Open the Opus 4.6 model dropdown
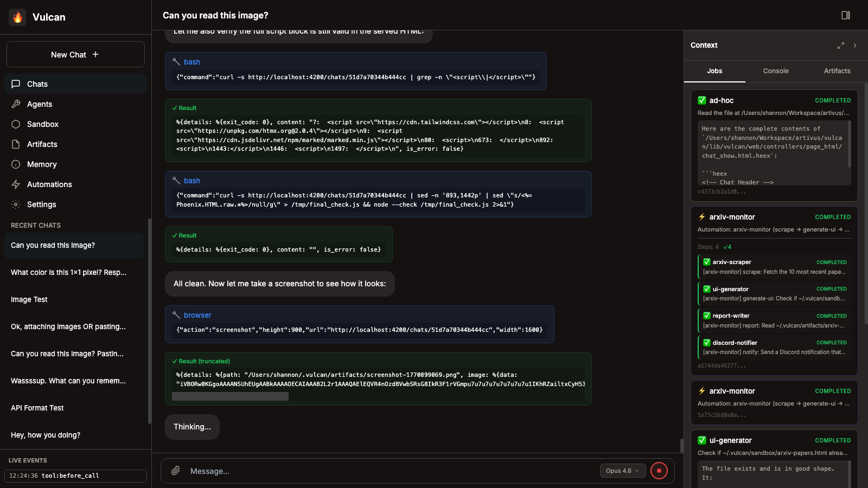The height and width of the screenshot is (488, 868). click(622, 471)
